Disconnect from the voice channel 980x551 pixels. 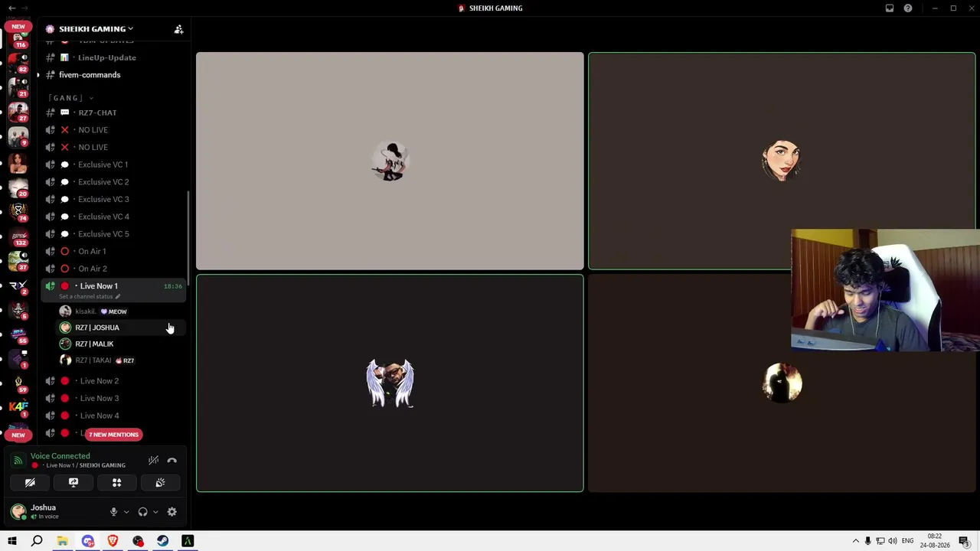pyautogui.click(x=172, y=461)
